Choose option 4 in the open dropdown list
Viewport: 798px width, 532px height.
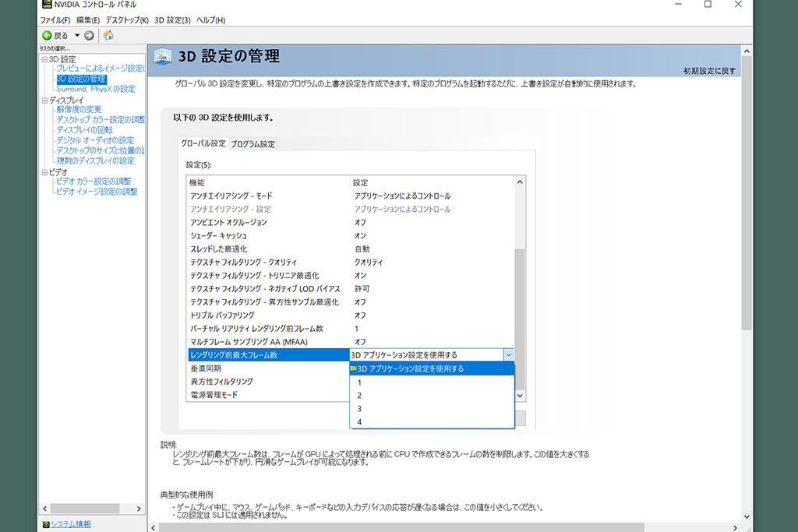coord(432,422)
